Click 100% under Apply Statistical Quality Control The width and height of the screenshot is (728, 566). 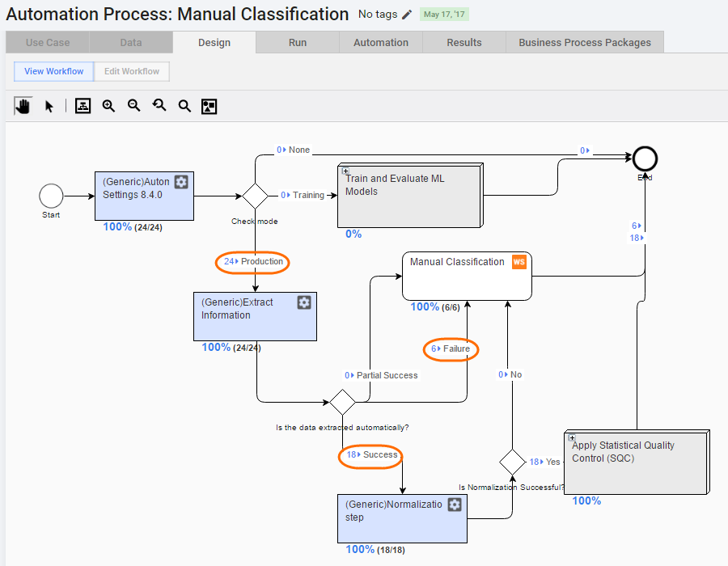coord(586,501)
